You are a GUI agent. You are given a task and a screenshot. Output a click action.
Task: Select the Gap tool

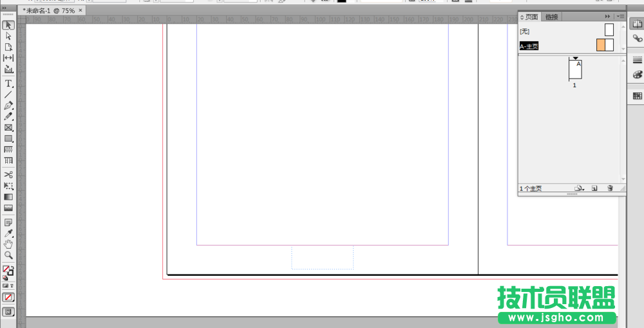[x=8, y=58]
